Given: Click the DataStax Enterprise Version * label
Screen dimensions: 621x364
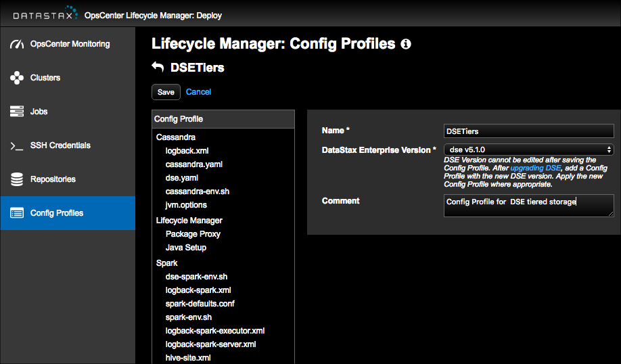Looking at the screenshot, I should click(x=379, y=150).
